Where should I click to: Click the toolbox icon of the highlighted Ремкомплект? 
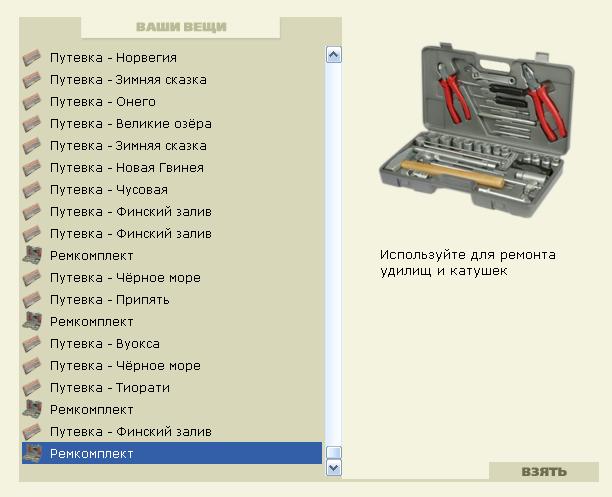click(31, 454)
